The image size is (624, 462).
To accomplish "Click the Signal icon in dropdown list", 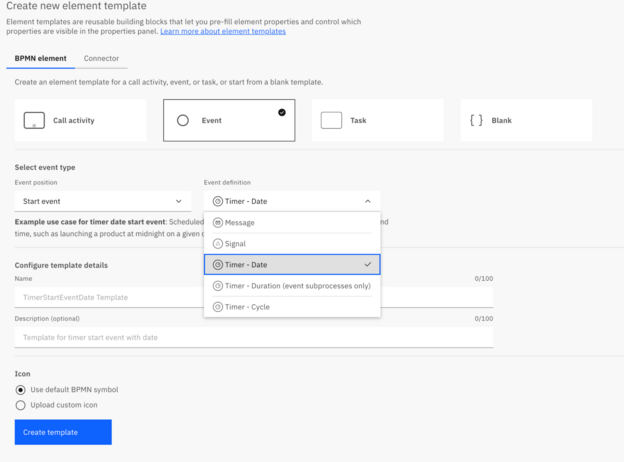I will click(x=218, y=244).
